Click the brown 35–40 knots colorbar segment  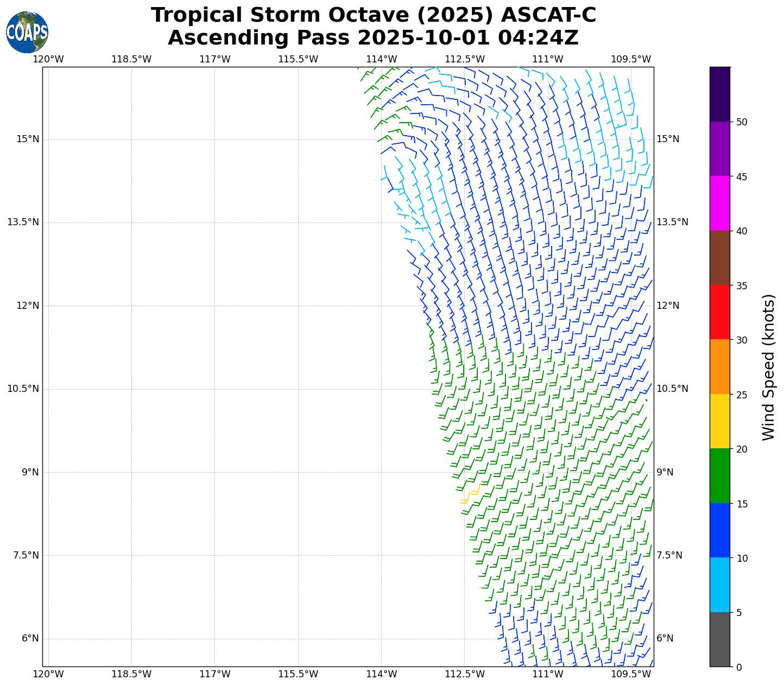(719, 258)
